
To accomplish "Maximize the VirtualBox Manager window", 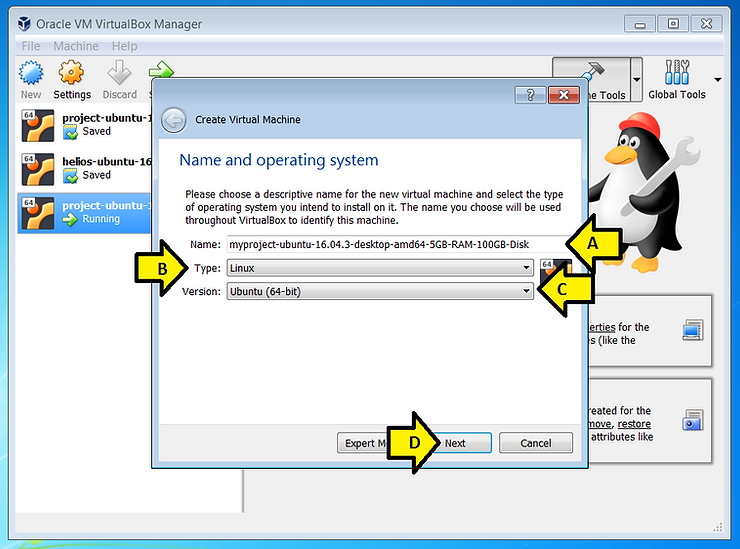I will pyautogui.click(x=673, y=24).
